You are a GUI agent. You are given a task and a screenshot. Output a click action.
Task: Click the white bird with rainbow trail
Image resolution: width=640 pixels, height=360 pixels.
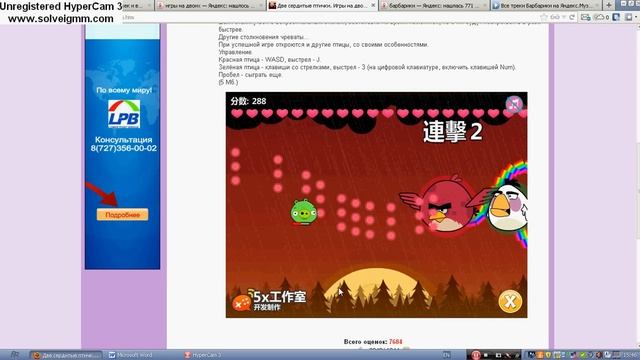507,207
